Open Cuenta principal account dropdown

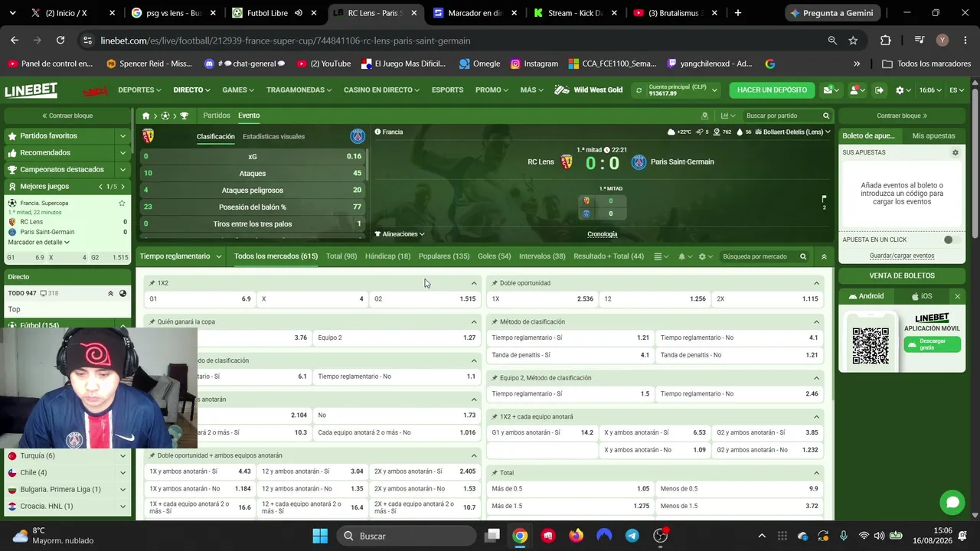tap(683, 90)
